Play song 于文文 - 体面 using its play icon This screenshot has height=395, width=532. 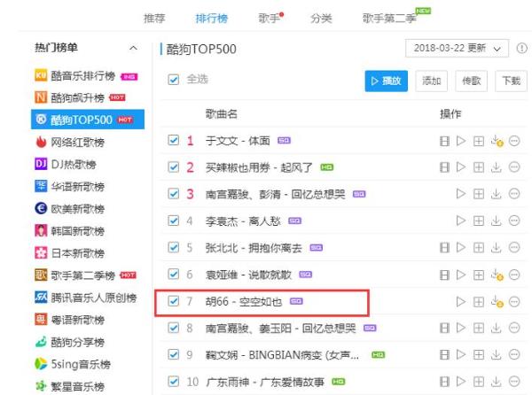tap(460, 141)
